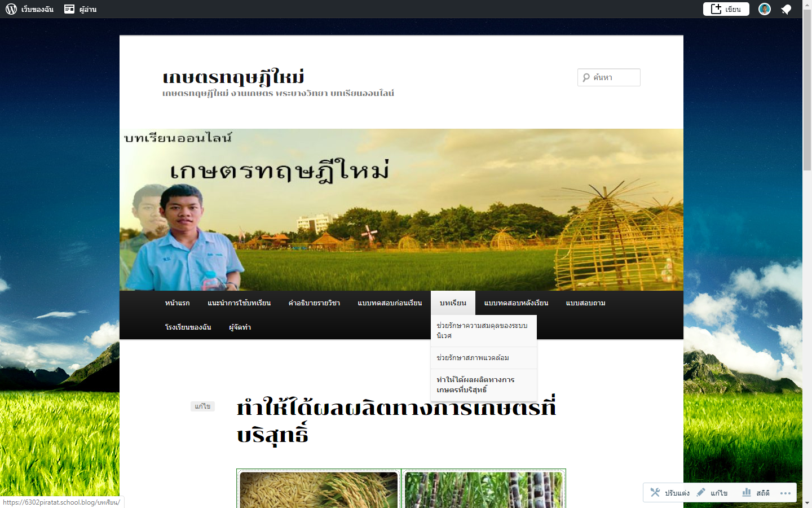Click the customize (ปรับแต่ง) tools icon
Viewport: 812px width, 508px height.
click(x=655, y=492)
